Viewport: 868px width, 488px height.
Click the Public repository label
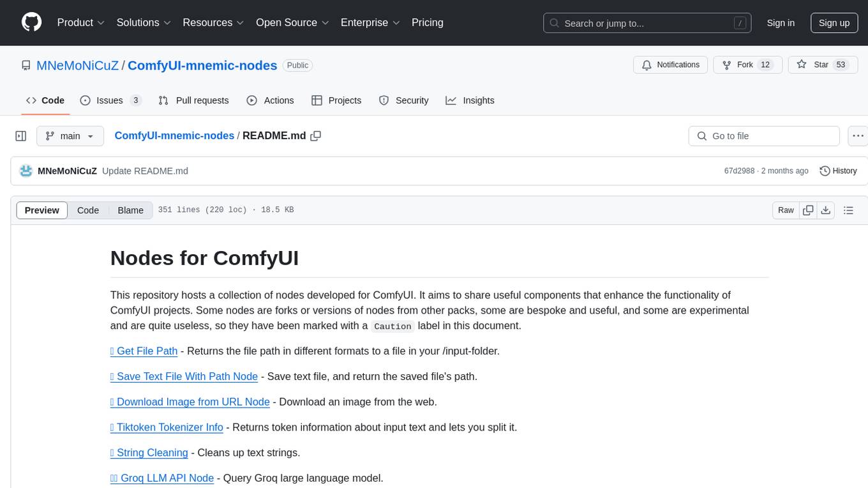[297, 65]
